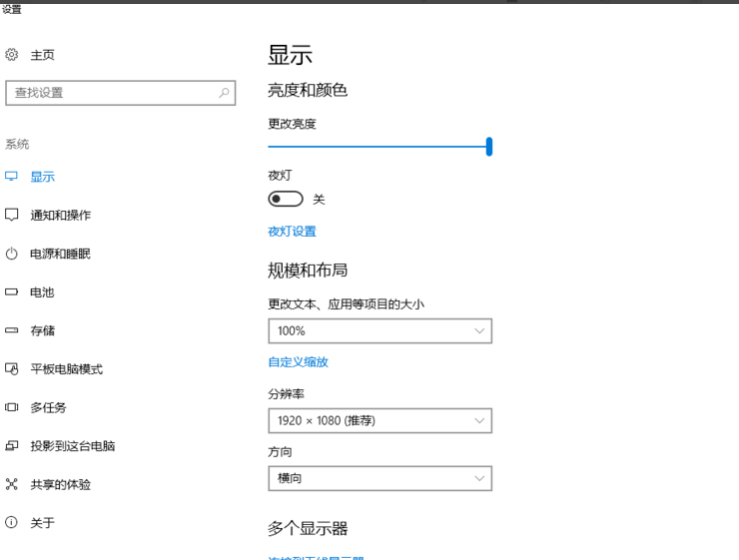Click the Home gear icon
Image resolution: width=739 pixels, height=560 pixels.
[12, 55]
